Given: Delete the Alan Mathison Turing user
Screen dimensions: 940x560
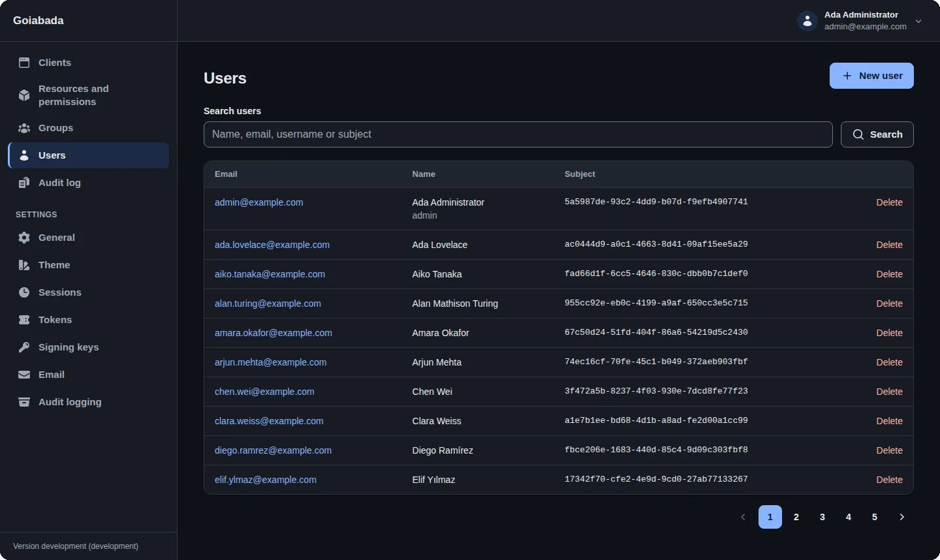Looking at the screenshot, I should pos(889,303).
